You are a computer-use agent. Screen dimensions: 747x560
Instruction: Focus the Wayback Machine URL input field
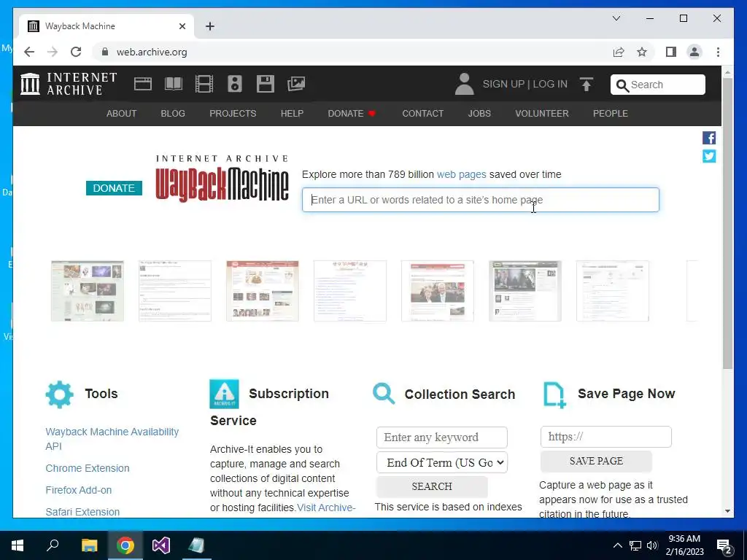[x=480, y=200]
